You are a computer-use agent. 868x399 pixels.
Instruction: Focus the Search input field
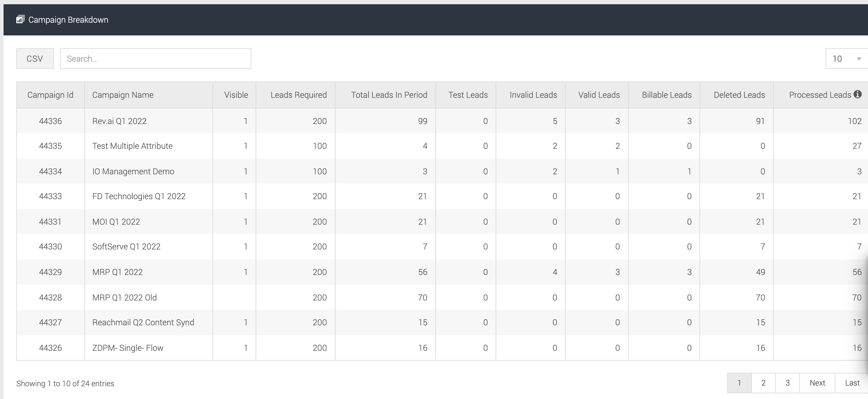[x=156, y=58]
